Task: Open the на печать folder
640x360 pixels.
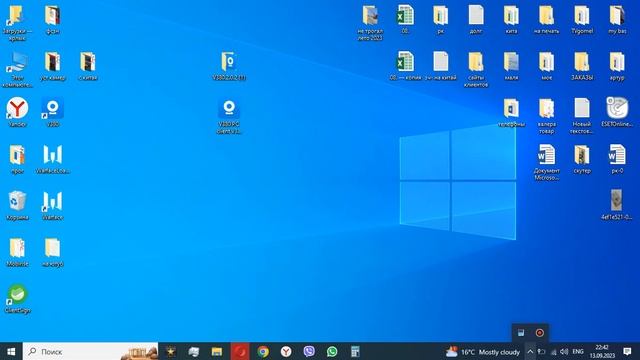Action: (x=546, y=16)
